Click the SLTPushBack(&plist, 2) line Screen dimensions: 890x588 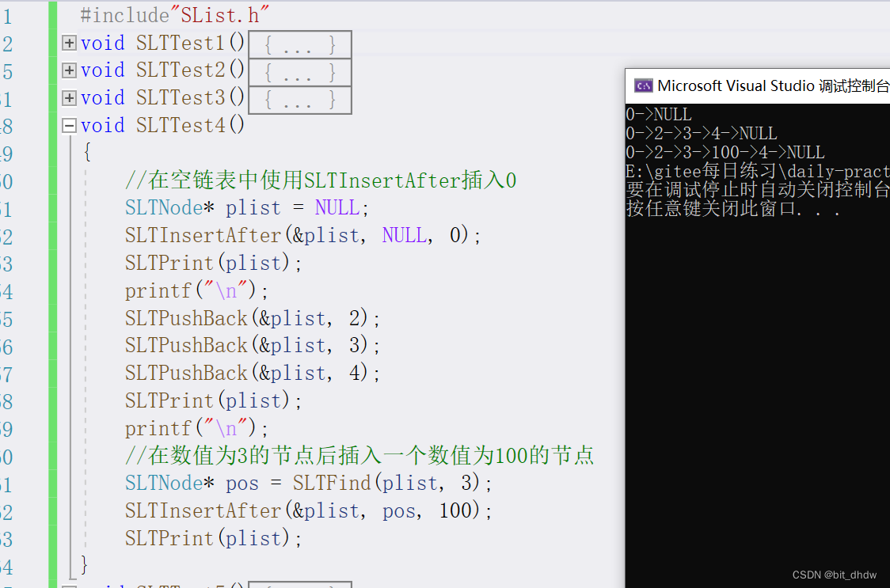coord(253,318)
